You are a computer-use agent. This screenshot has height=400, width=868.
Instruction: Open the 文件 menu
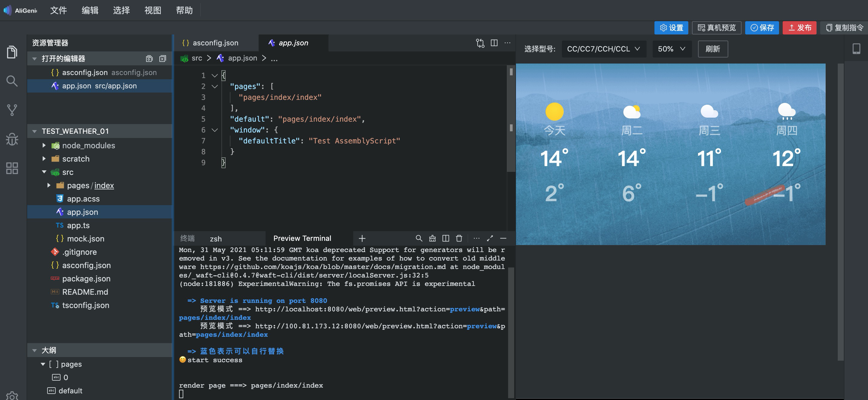point(58,11)
